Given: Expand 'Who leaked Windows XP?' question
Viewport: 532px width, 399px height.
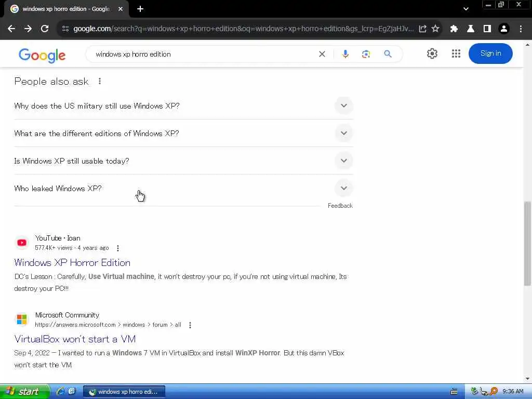Looking at the screenshot, I should pos(183,188).
